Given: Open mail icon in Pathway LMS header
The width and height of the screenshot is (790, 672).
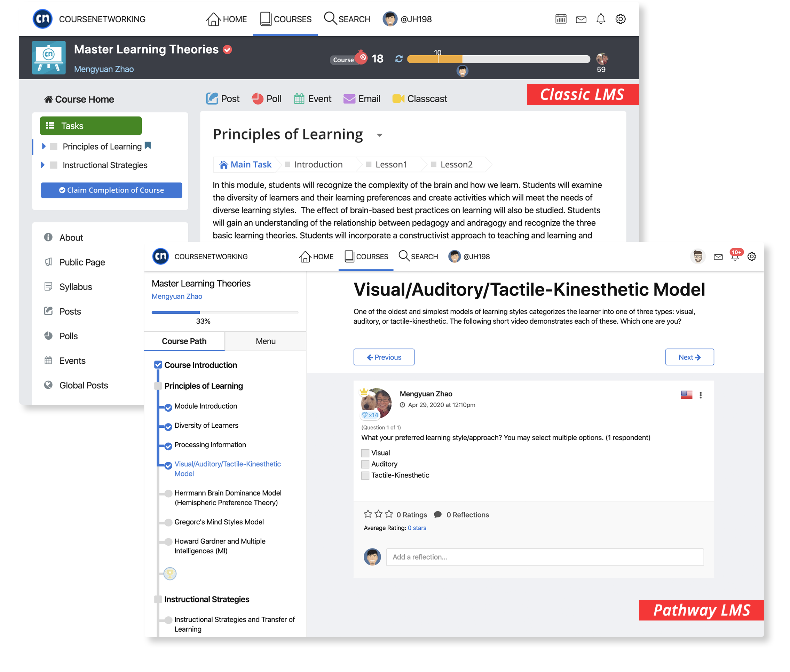Looking at the screenshot, I should [718, 257].
